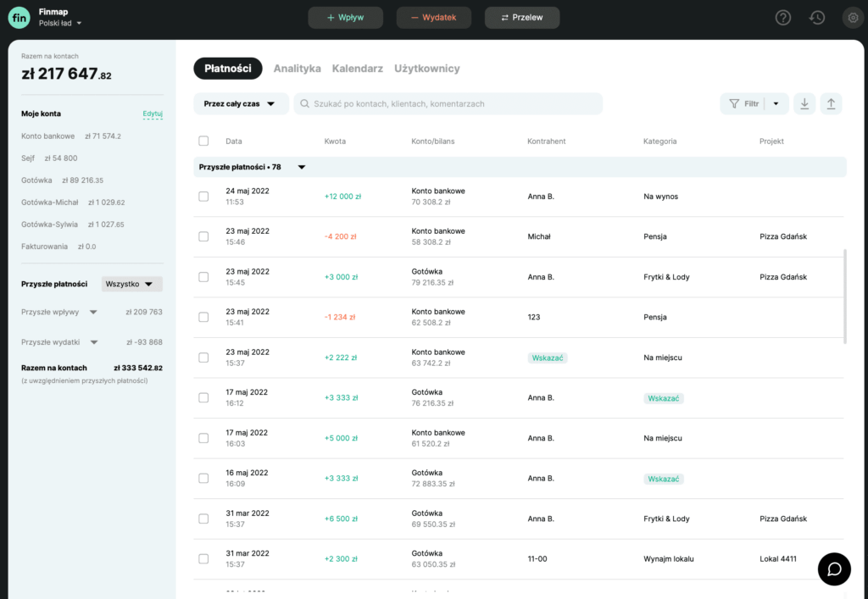Click the Kategoria column header
Screen dimensions: 868x599
tap(659, 141)
